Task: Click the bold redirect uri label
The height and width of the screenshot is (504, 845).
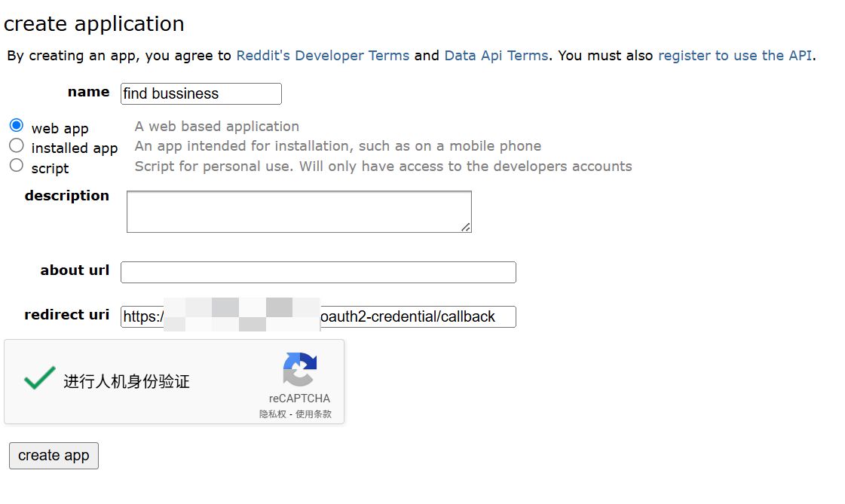Action: [66, 315]
